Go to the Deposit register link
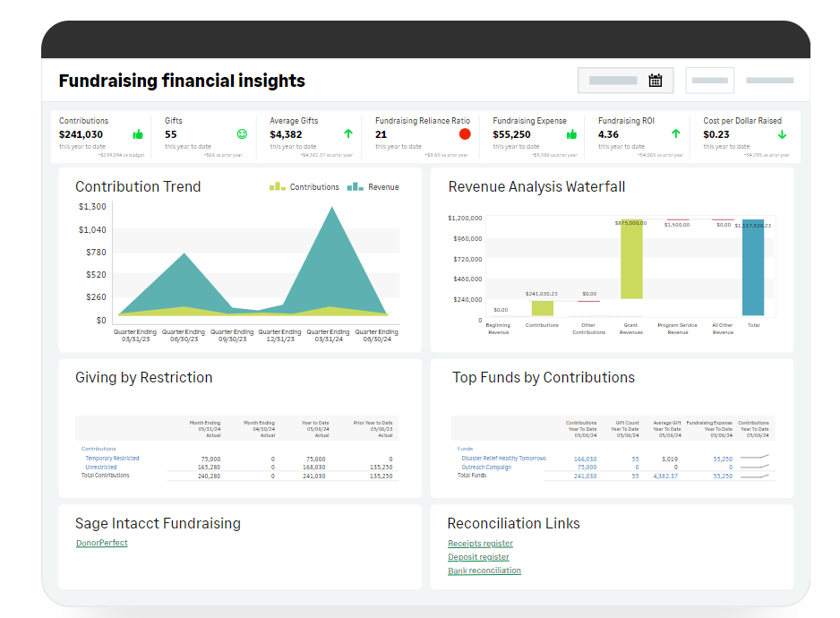This screenshot has width=840, height=618. click(478, 557)
